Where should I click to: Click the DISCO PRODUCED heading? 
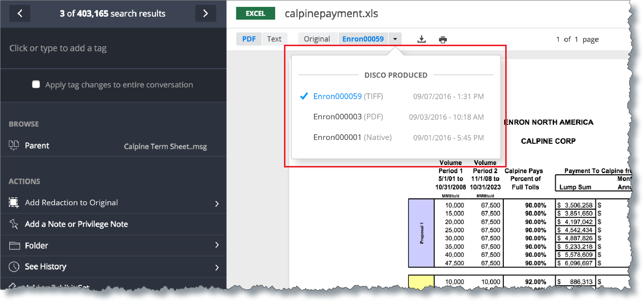point(396,75)
